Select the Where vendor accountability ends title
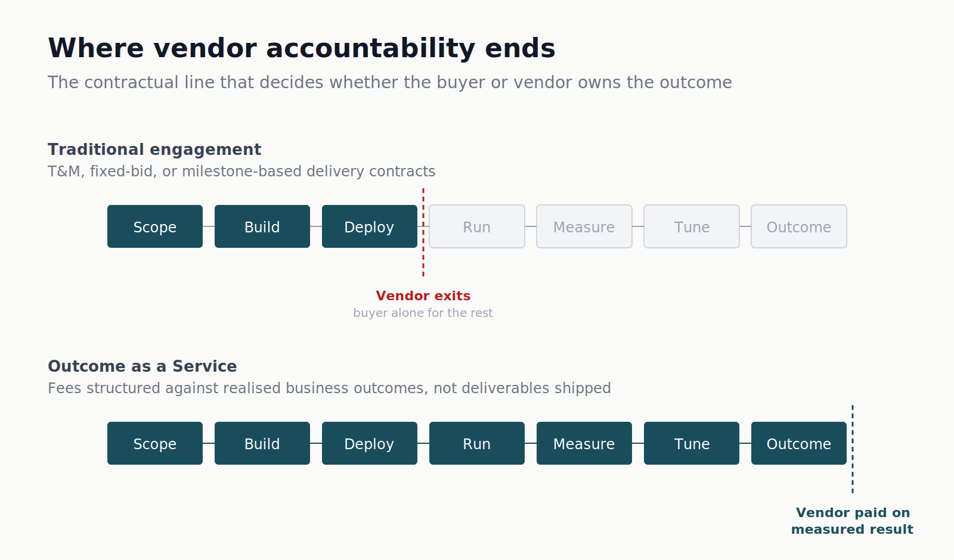Viewport: 954px width, 560px height. pyautogui.click(x=302, y=48)
